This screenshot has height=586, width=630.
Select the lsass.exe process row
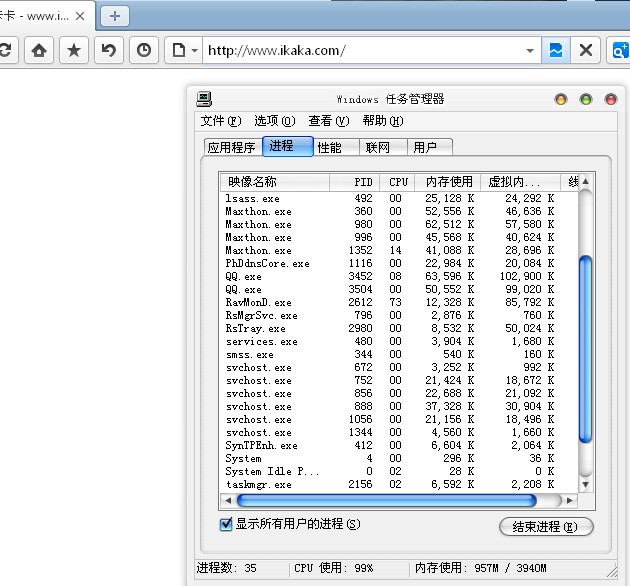[399, 198]
